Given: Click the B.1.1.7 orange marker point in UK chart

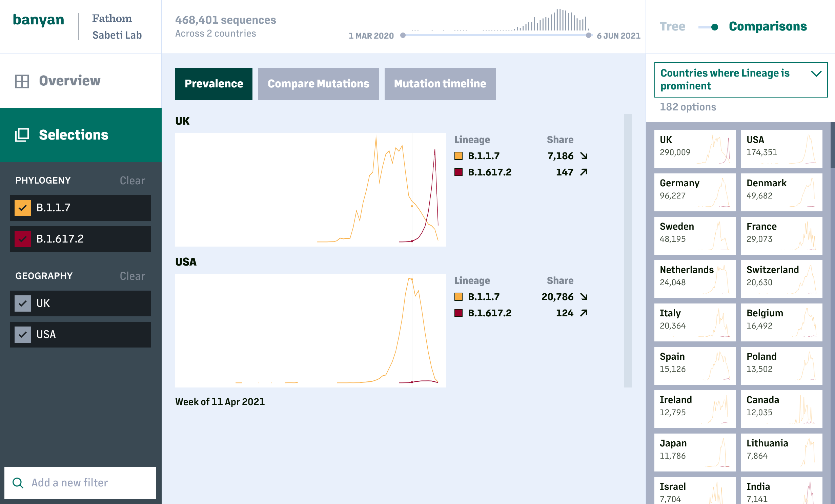Looking at the screenshot, I should click(412, 206).
